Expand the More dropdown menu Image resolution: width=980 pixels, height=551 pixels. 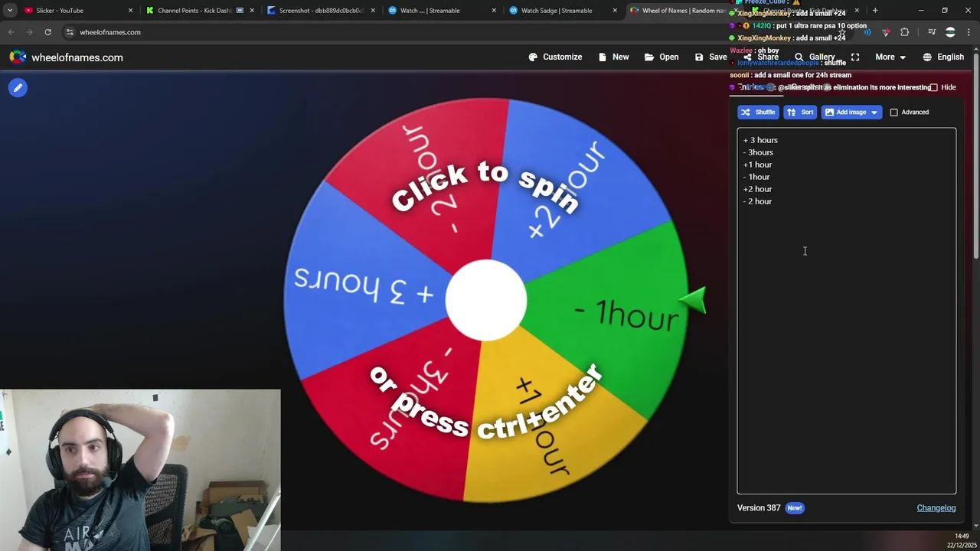coord(890,57)
